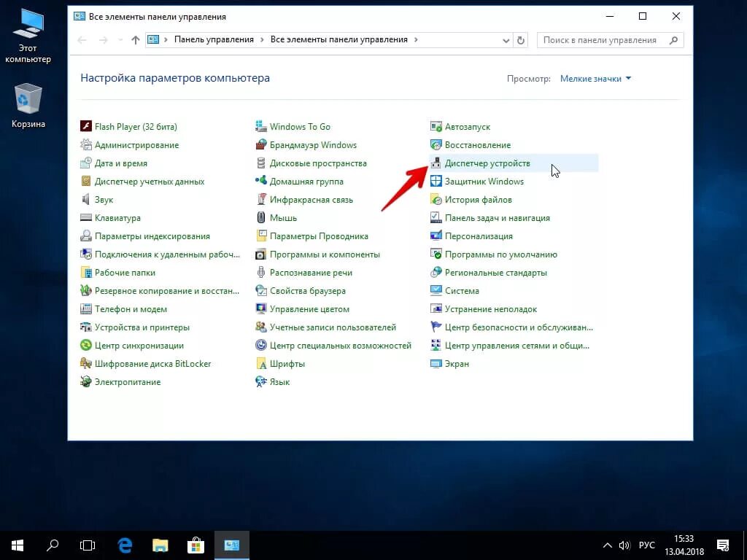Go up one level with Up arrow
The height and width of the screenshot is (560, 747).
coord(135,40)
